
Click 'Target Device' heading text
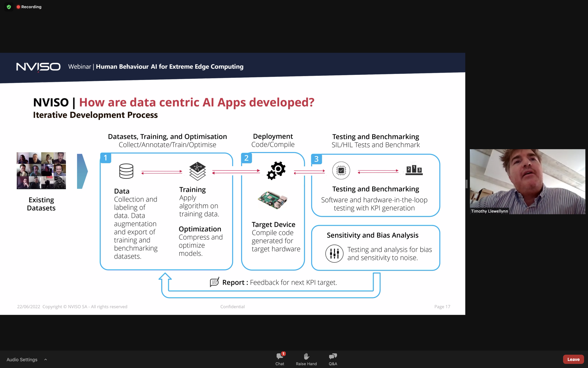click(x=273, y=224)
